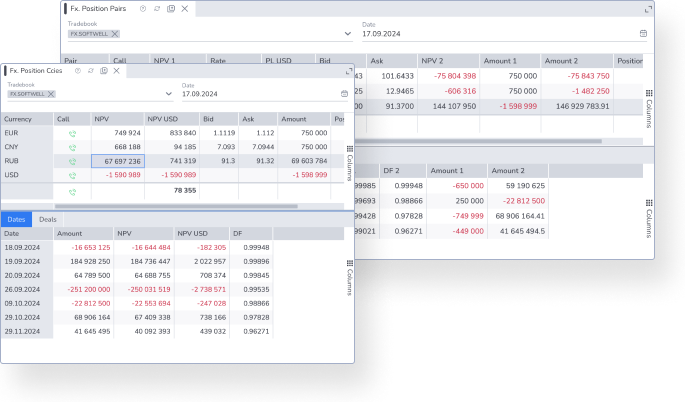Image resolution: width=685 pixels, height=402 pixels.
Task: Select RUB NPV cell 67 697 236
Action: click(117, 161)
